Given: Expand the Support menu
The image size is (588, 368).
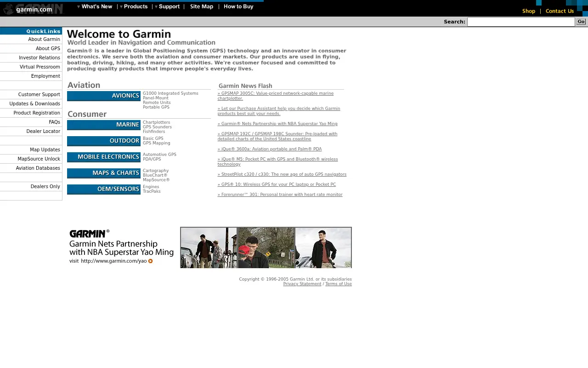Looking at the screenshot, I should 167,6.
